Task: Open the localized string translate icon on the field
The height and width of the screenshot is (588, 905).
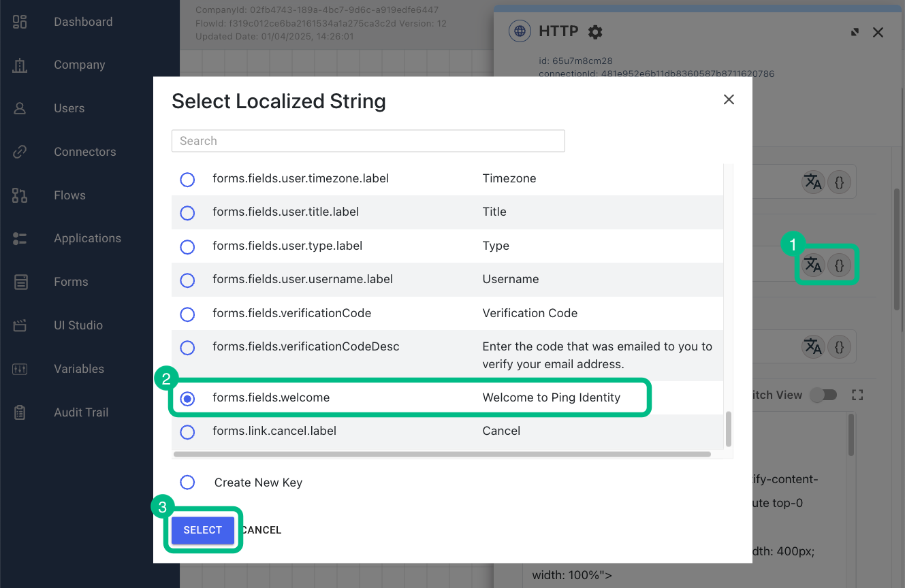Action: coord(813,265)
